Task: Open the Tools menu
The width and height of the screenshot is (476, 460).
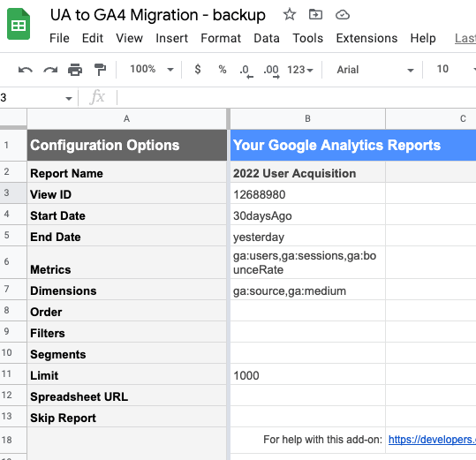Action: tap(308, 38)
